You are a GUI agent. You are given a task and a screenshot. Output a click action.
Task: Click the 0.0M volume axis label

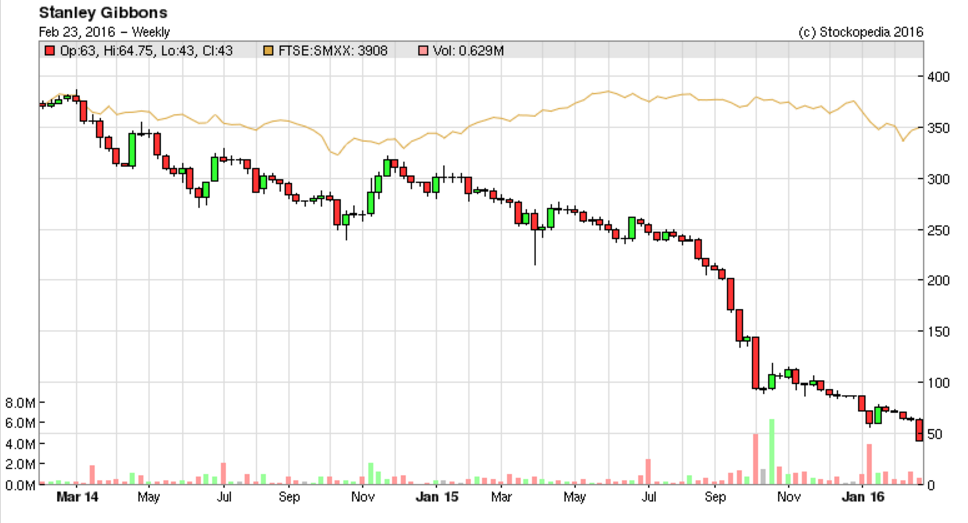pyautogui.click(x=20, y=485)
